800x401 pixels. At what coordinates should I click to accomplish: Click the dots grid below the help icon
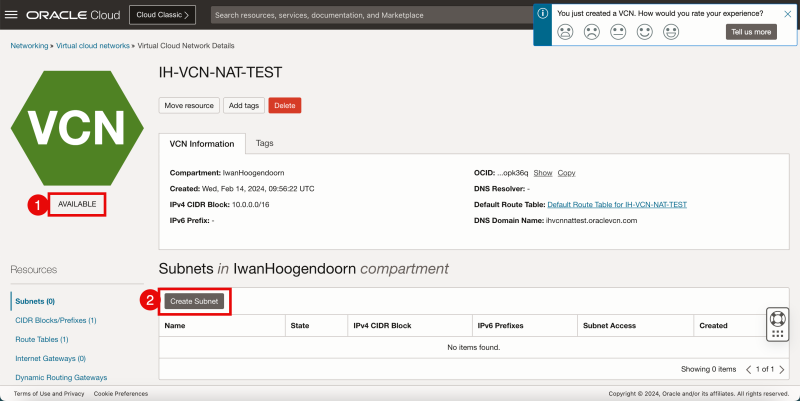(x=778, y=334)
